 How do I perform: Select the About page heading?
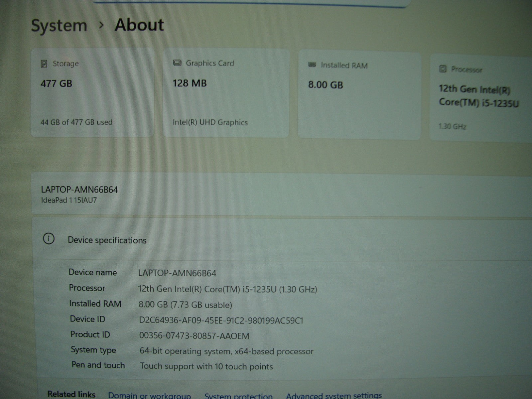click(139, 25)
